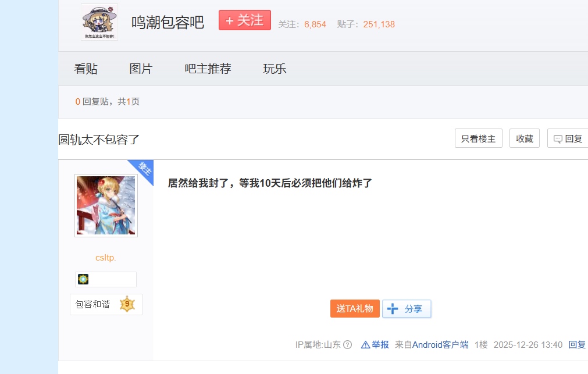This screenshot has width=588, height=374.
Task: Open the 看贴 tab
Action: 85,69
